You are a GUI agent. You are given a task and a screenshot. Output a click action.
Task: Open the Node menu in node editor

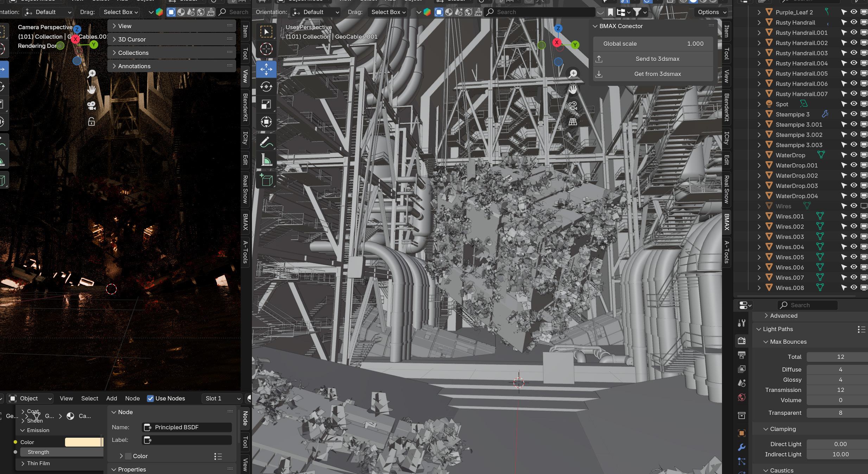132,398
